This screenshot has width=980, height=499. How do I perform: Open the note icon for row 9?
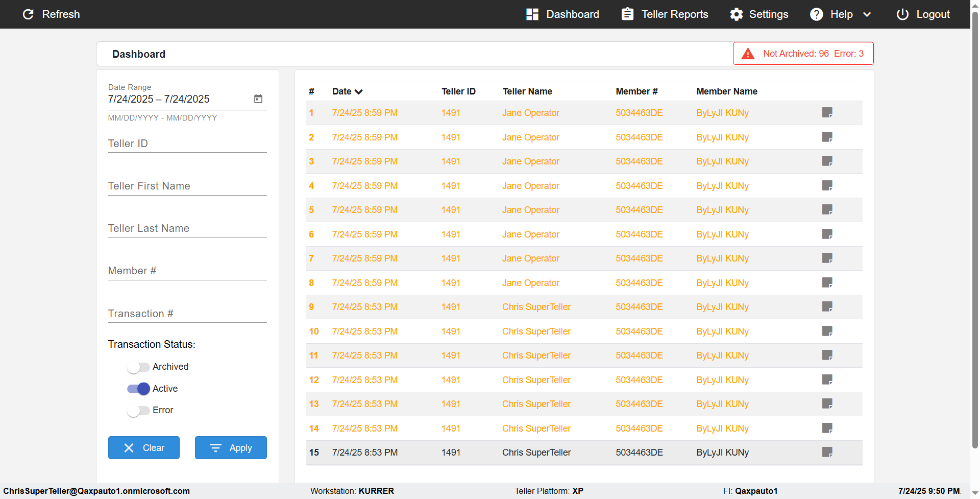point(827,306)
